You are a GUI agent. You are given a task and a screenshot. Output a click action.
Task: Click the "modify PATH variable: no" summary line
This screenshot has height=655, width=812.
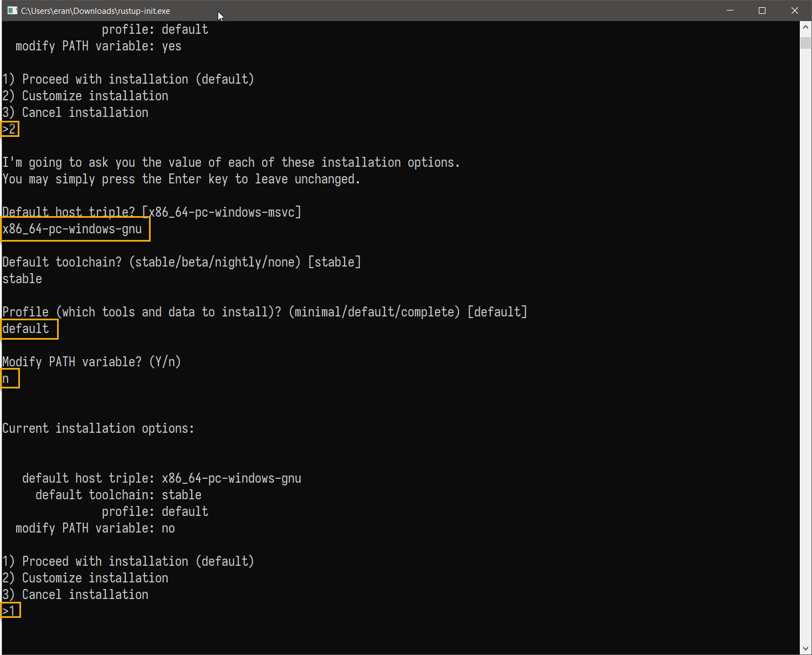(95, 528)
